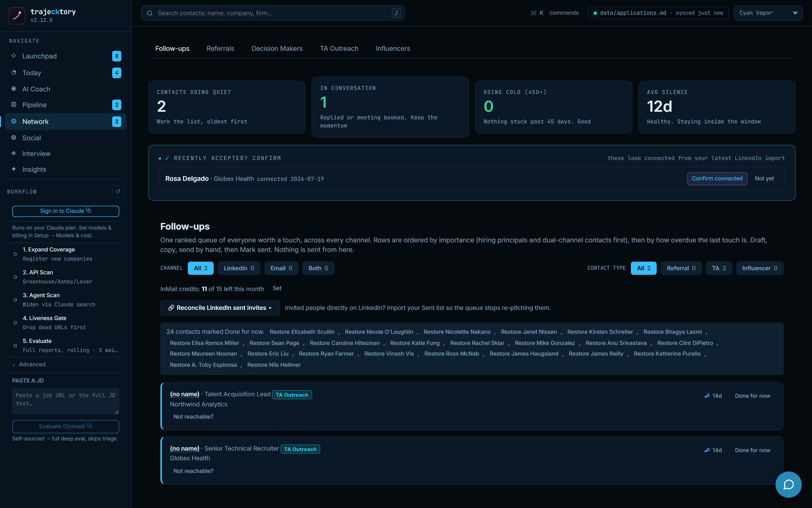This screenshot has width=812, height=508.
Task: Click the Network ring icon
Action: (14, 121)
